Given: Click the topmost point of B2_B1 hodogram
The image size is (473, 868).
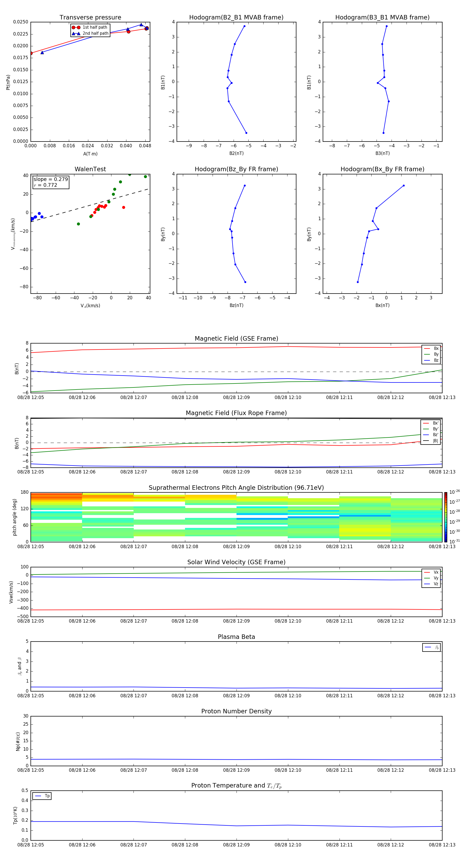Looking at the screenshot, I should pyautogui.click(x=244, y=26).
